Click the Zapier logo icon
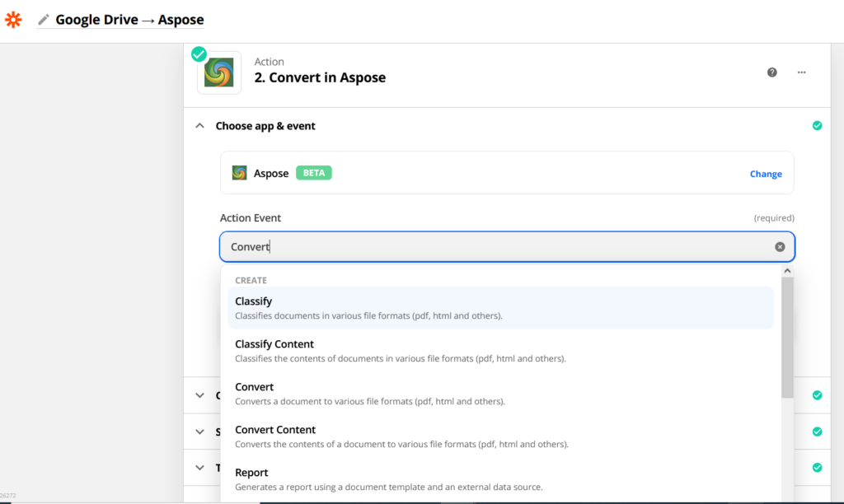Screen dimensions: 844x504 (13, 20)
